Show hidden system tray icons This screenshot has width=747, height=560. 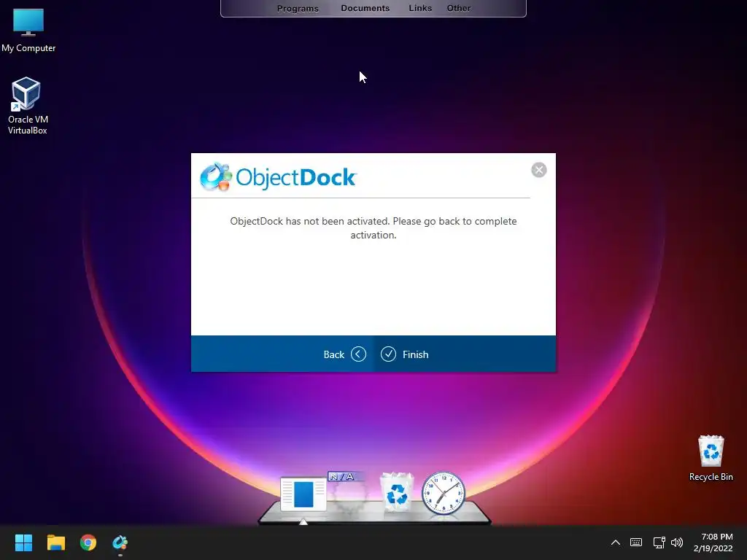(x=616, y=542)
